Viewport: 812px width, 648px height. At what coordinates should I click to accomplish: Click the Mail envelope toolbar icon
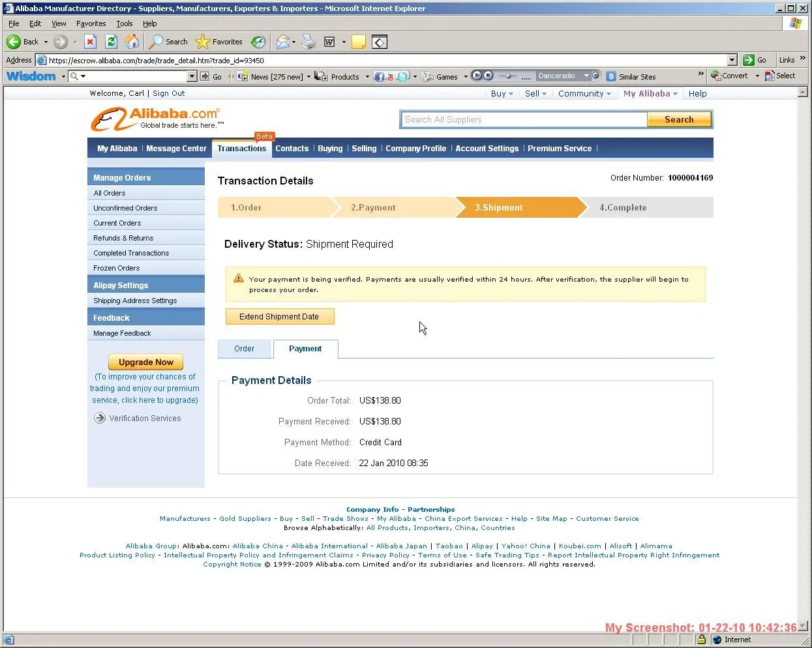(283, 42)
